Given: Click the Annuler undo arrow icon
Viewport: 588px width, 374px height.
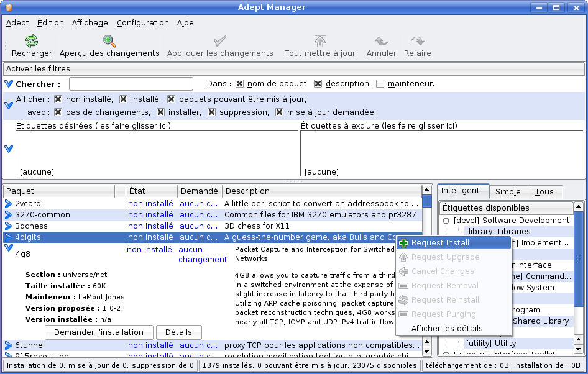Looking at the screenshot, I should coord(382,41).
